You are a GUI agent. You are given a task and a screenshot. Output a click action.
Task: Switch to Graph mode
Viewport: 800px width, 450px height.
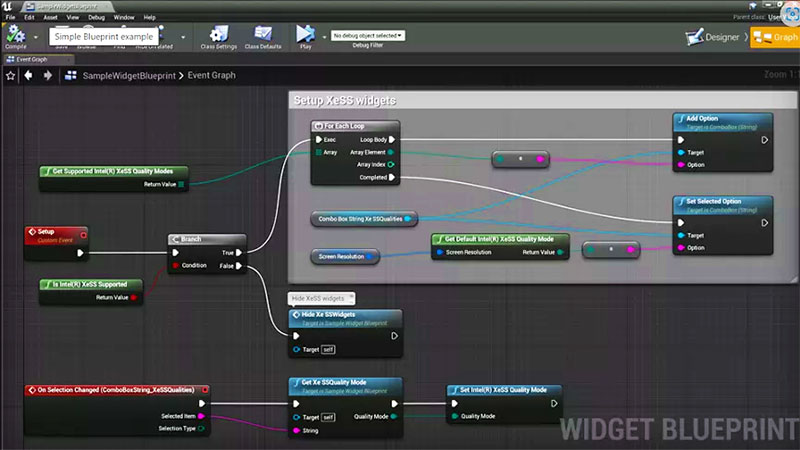pyautogui.click(x=776, y=37)
